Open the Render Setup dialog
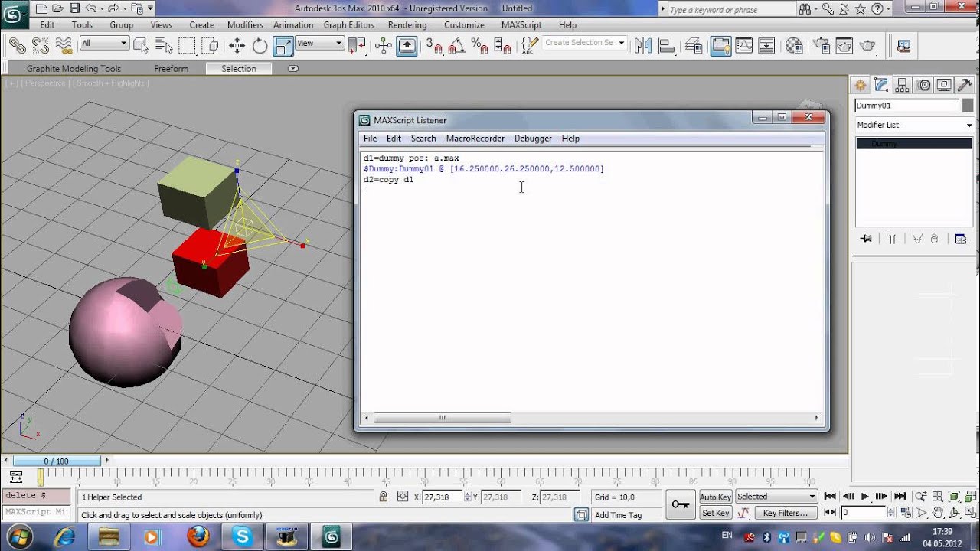 click(822, 46)
